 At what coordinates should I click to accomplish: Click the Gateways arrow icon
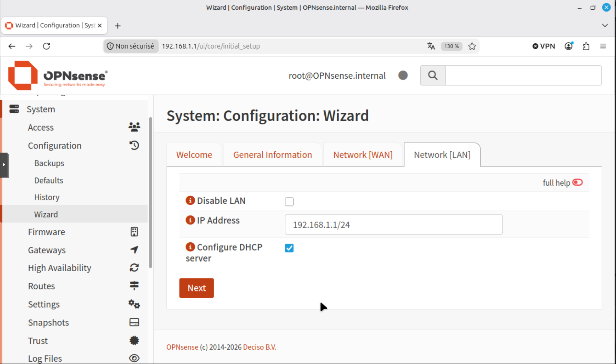134,250
